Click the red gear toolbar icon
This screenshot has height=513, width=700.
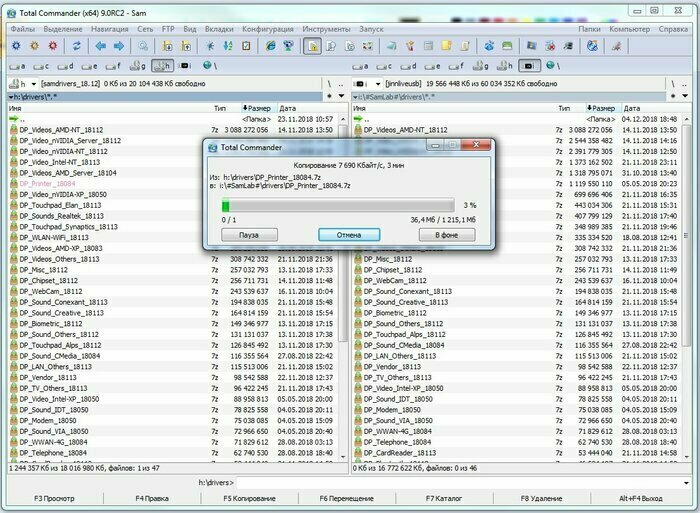point(53,46)
